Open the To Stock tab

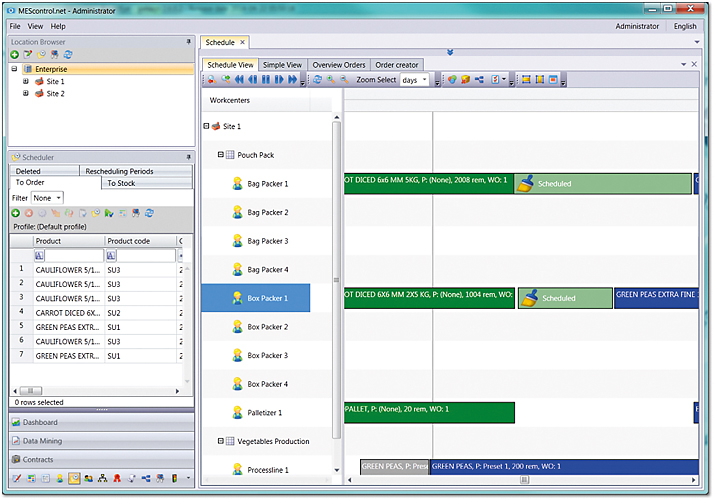tap(147, 183)
